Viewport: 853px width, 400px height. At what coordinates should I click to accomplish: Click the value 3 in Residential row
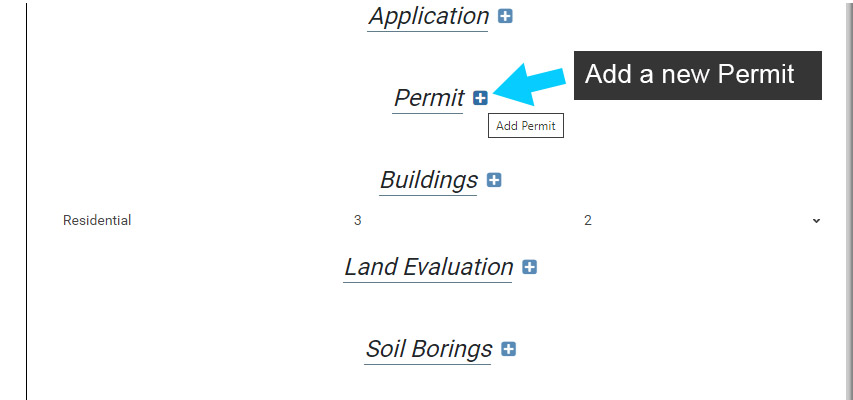point(357,221)
